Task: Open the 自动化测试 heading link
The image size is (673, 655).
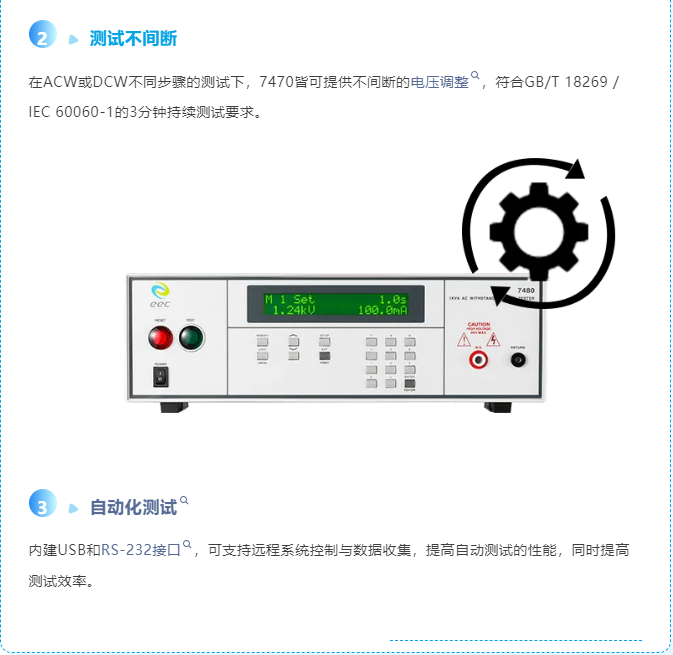Action: click(133, 507)
